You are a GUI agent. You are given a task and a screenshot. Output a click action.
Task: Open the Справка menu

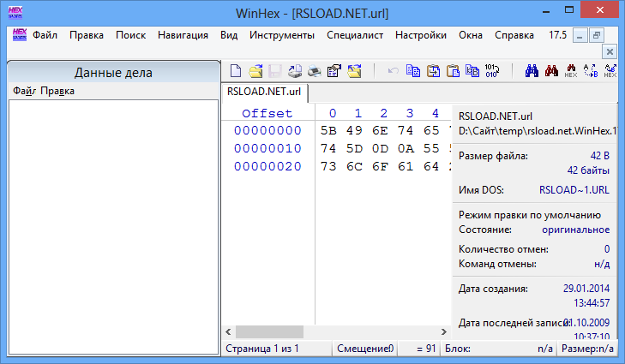[514, 35]
